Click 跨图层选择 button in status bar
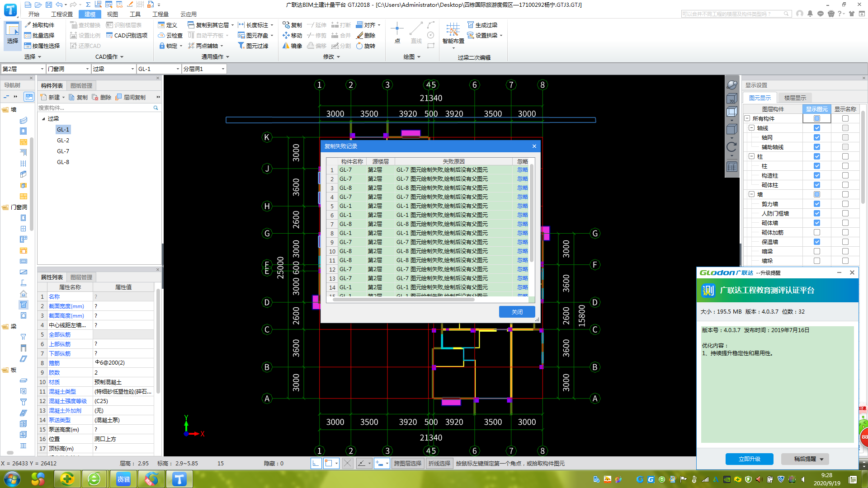The height and width of the screenshot is (488, 868). click(408, 463)
